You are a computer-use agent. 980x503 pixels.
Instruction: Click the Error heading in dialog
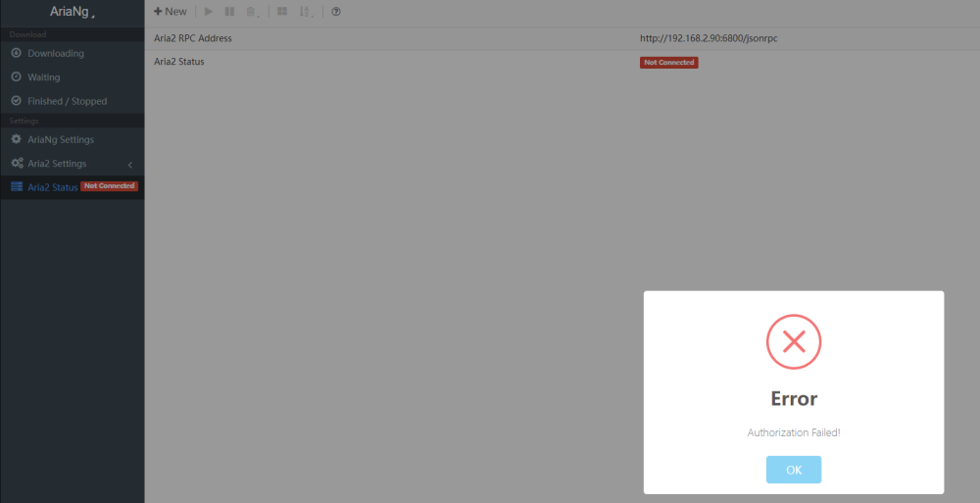794,398
